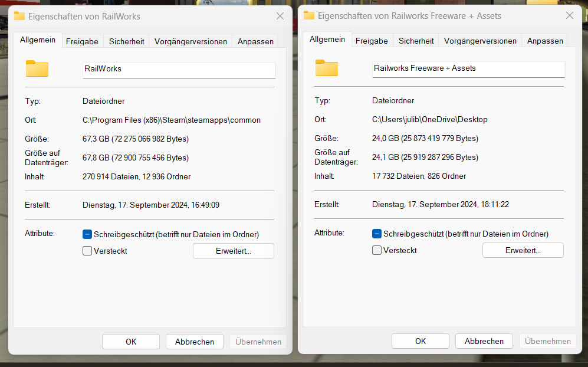
Task: Click created date ending 16:49:09
Action: 151,205
